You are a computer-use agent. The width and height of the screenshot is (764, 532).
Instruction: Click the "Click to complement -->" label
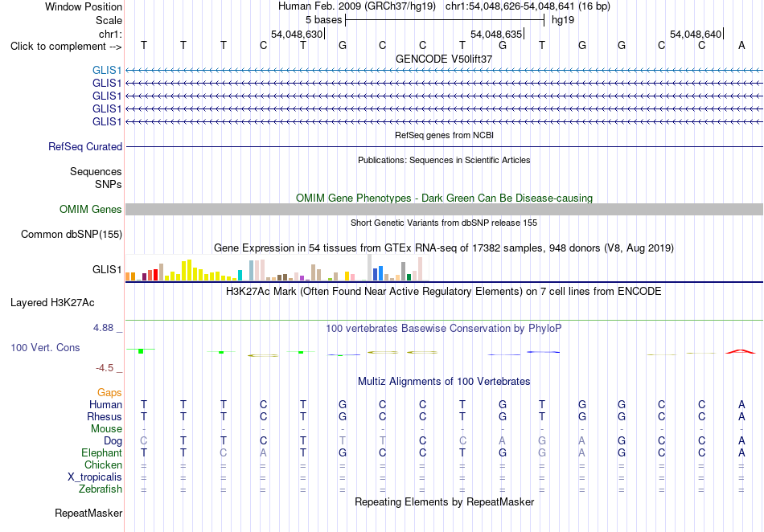click(66, 47)
